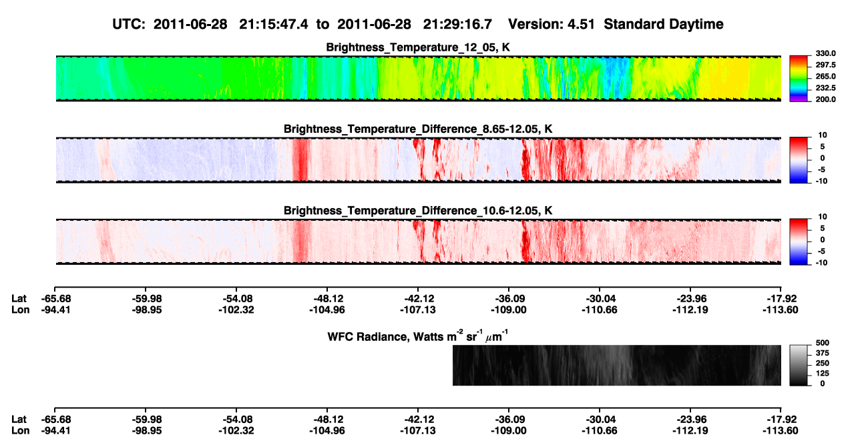Image resolution: width=868 pixels, height=445 pixels.
Task: Click the 'Lat' label on the bottom axis
Action: tap(19, 419)
